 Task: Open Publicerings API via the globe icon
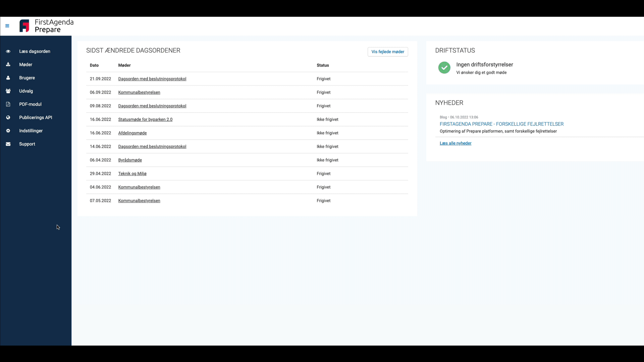pyautogui.click(x=8, y=117)
